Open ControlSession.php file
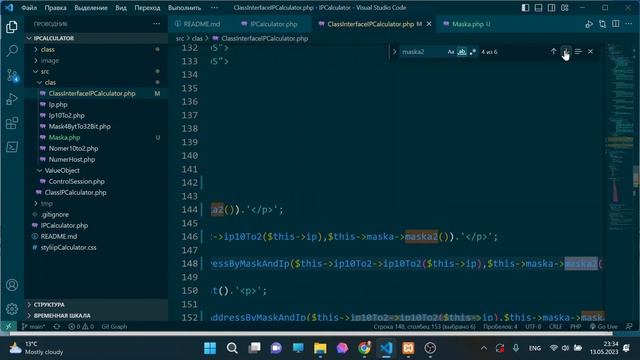This screenshot has width=640, height=360. [96, 181]
